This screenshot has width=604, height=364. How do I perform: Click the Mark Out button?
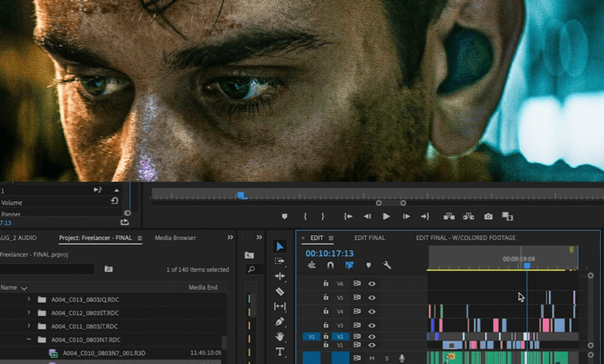coord(323,217)
